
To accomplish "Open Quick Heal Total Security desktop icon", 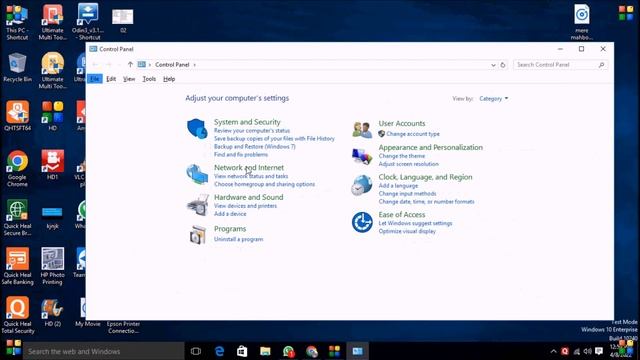I will click(x=18, y=316).
